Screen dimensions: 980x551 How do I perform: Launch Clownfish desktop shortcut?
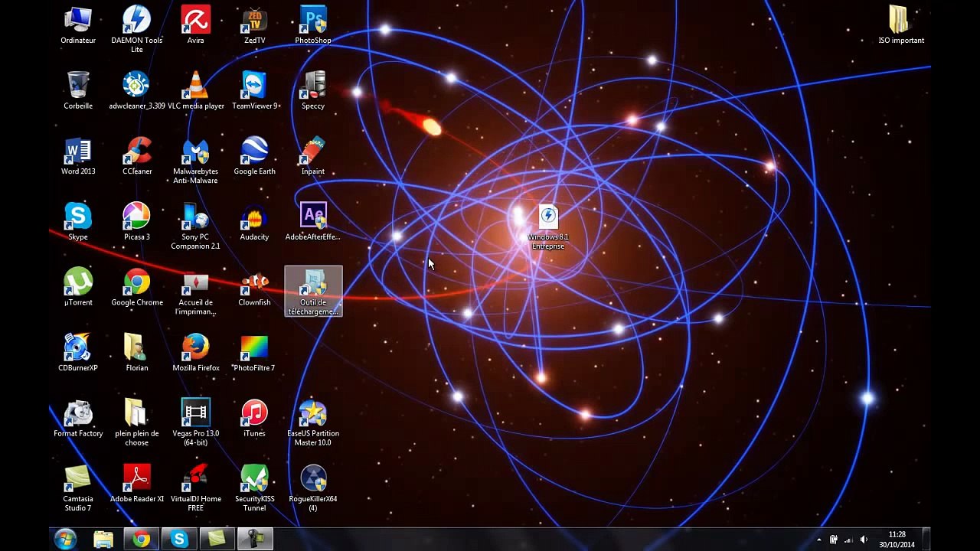pyautogui.click(x=254, y=288)
